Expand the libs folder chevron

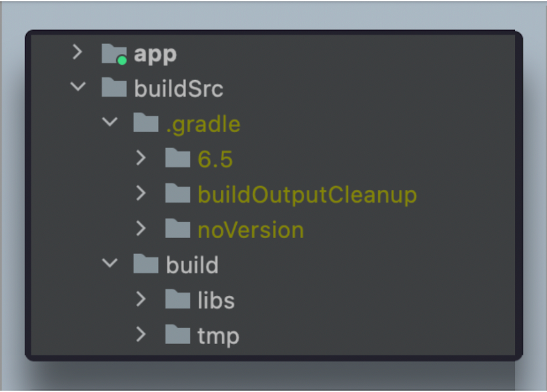click(x=141, y=299)
